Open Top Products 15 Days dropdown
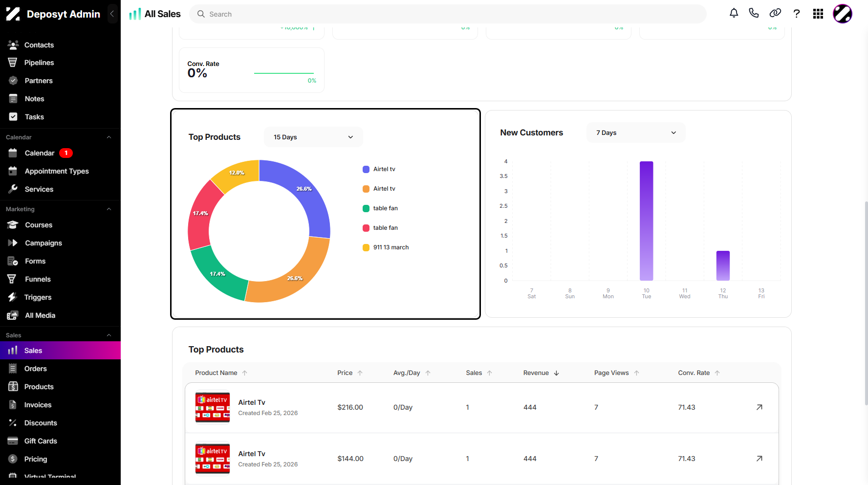868x485 pixels. (x=313, y=137)
